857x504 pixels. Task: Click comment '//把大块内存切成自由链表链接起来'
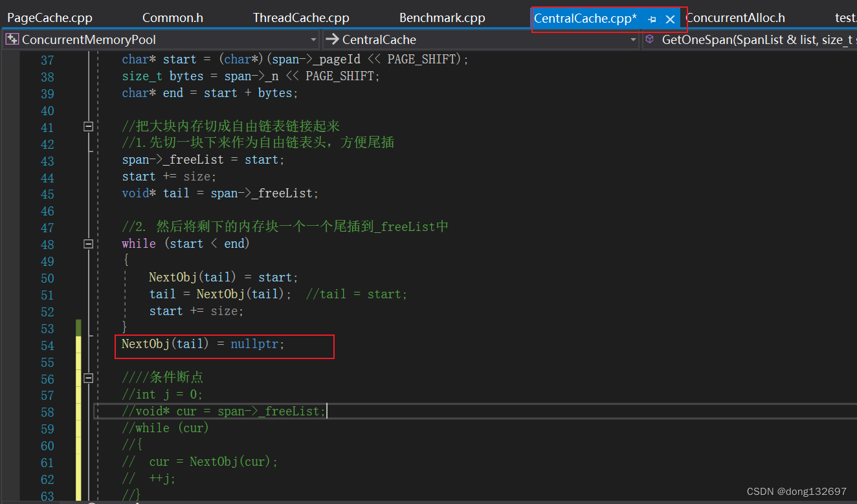231,127
